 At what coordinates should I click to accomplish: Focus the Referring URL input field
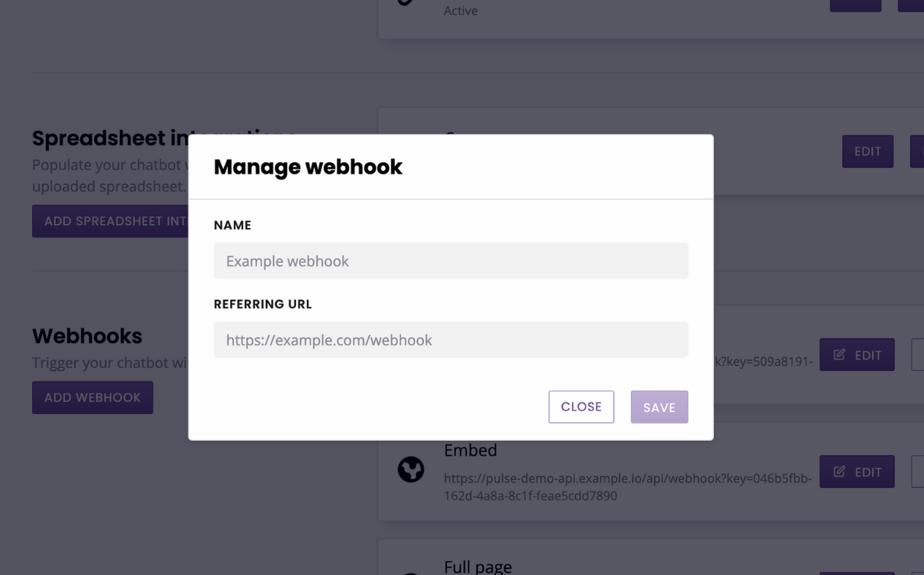451,340
